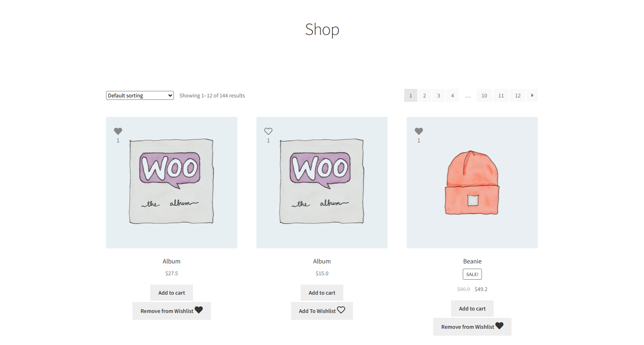
Task: Open page 4 in pagination
Action: [452, 95]
